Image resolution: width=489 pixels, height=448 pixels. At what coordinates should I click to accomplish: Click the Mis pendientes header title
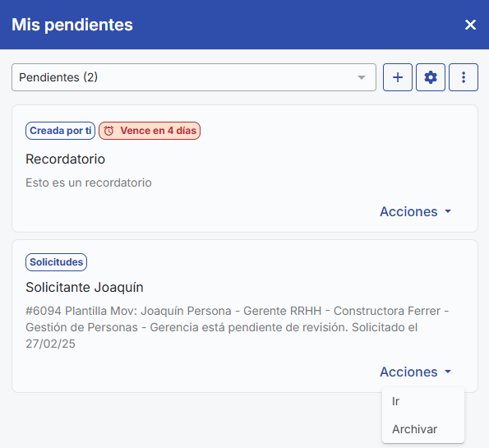click(x=72, y=25)
